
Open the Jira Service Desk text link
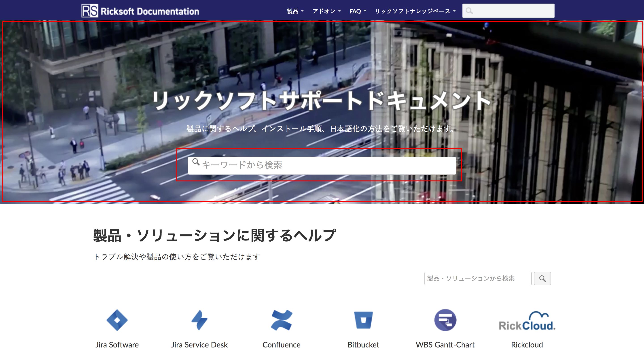199,345
